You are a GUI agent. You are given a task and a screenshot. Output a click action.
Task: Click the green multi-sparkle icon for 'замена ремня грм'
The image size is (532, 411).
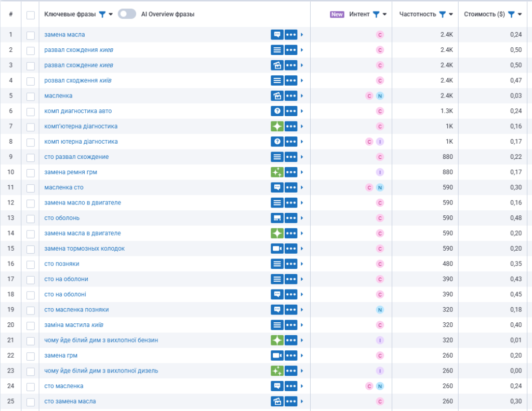(x=277, y=172)
